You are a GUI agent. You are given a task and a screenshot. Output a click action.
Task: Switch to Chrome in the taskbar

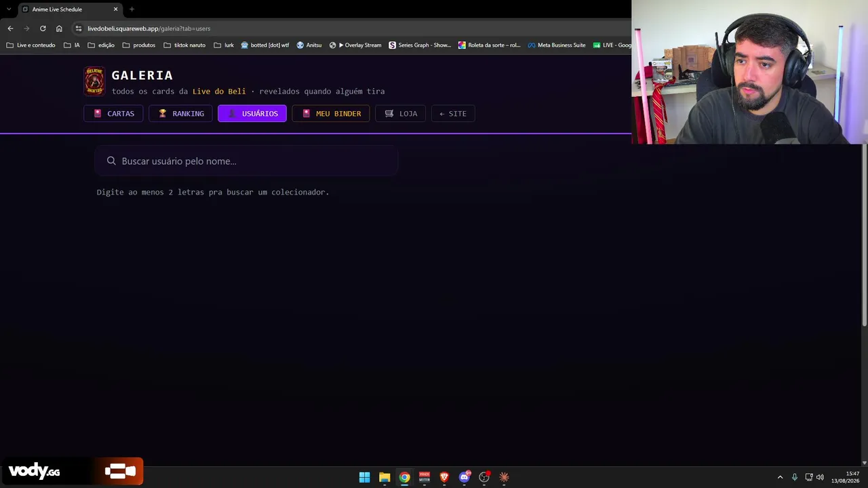(404, 477)
